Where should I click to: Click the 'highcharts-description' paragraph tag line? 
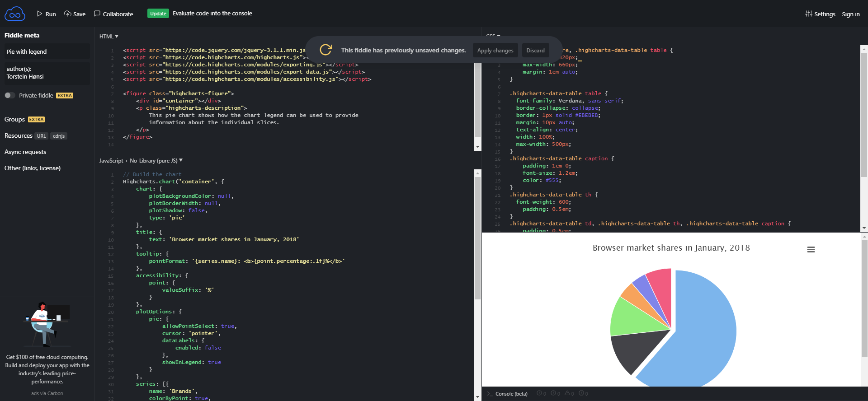point(192,108)
